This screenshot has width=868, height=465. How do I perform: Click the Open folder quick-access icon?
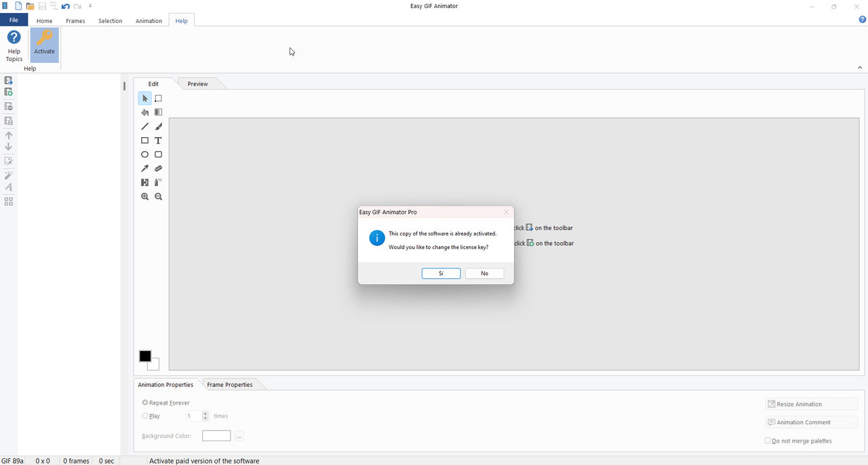click(30, 6)
